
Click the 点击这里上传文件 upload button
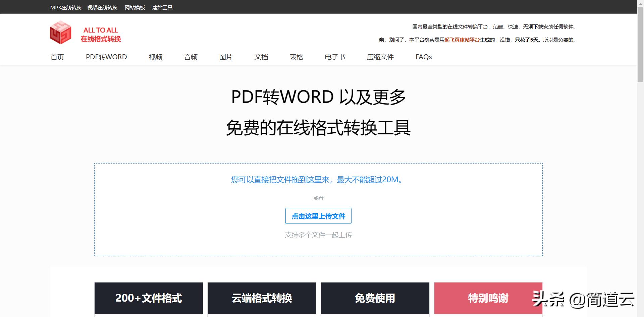click(x=318, y=216)
